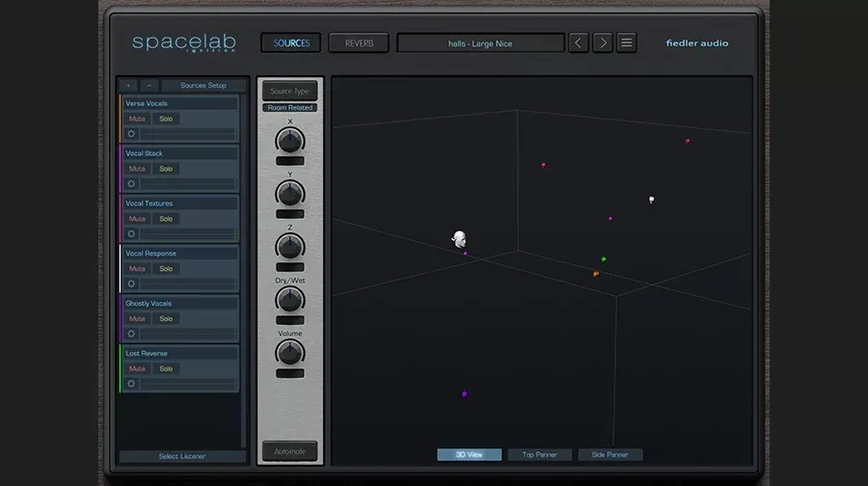Open the Source Type selector
This screenshot has height=486, width=868.
pos(290,92)
